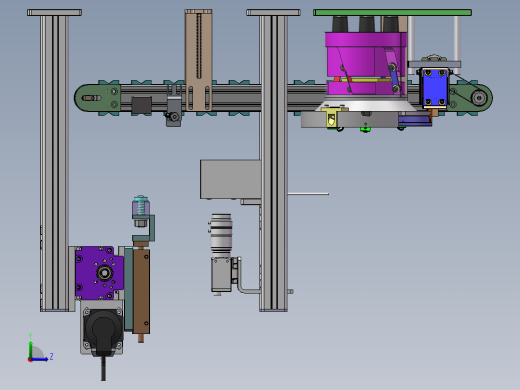
Task: Select the black servo motor
Action: coord(103,330)
